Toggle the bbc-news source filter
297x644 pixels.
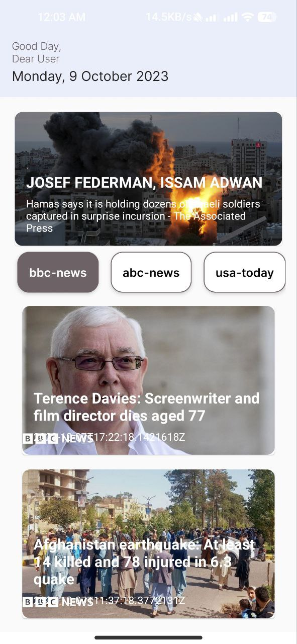tap(57, 272)
